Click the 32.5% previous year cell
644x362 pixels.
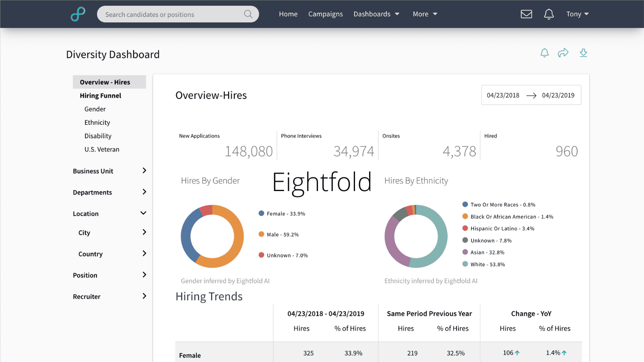click(x=456, y=353)
